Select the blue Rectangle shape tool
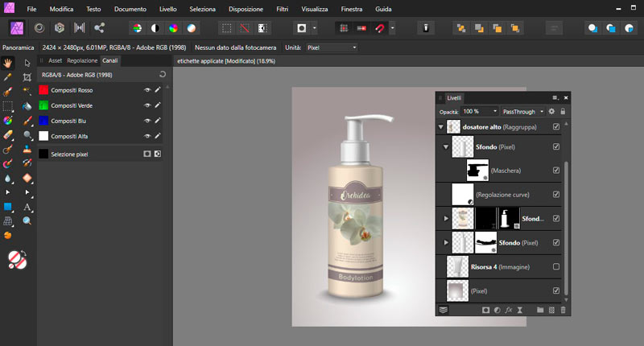Image resolution: width=644 pixels, height=346 pixels. pyautogui.click(x=8, y=207)
